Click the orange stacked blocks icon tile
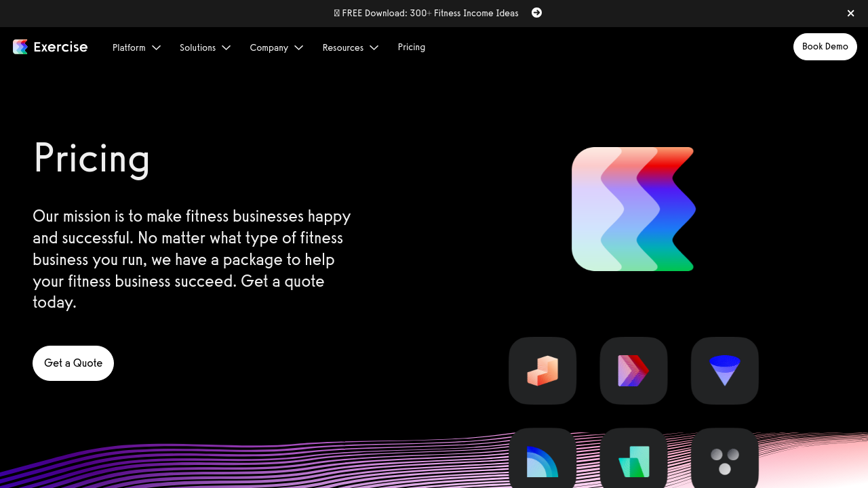Image resolution: width=868 pixels, height=488 pixels. 542,371
